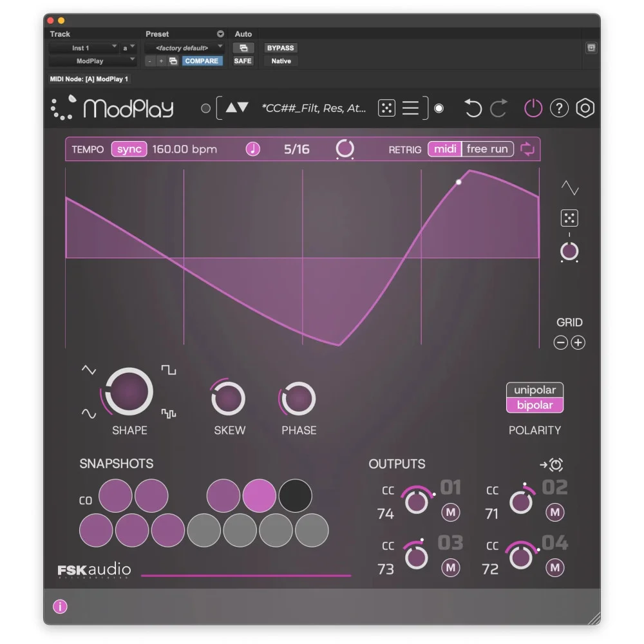
Task: Click the white control point on the waveform
Action: click(x=459, y=182)
